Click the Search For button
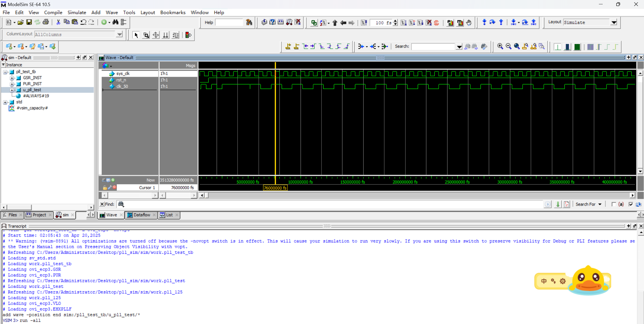This screenshot has width=644, height=324. click(x=588, y=204)
